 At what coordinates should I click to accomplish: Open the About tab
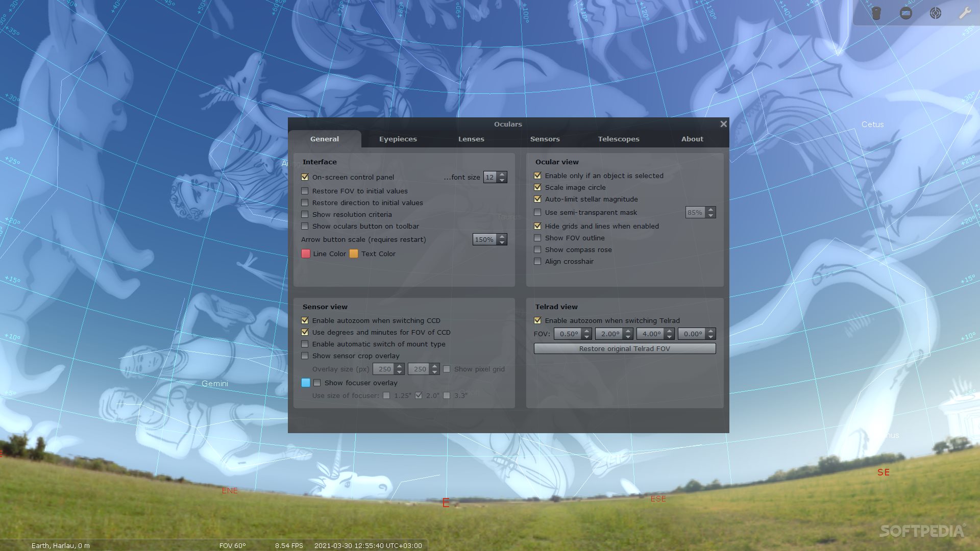pyautogui.click(x=692, y=139)
